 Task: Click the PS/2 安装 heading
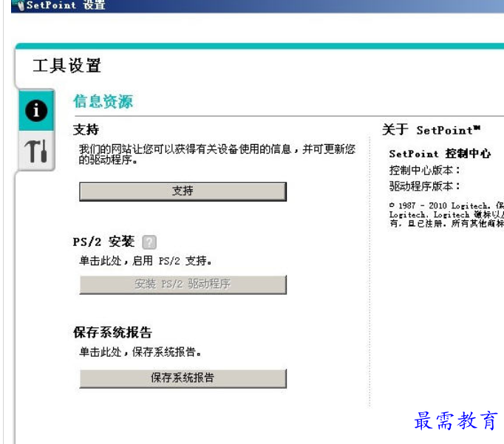103,242
